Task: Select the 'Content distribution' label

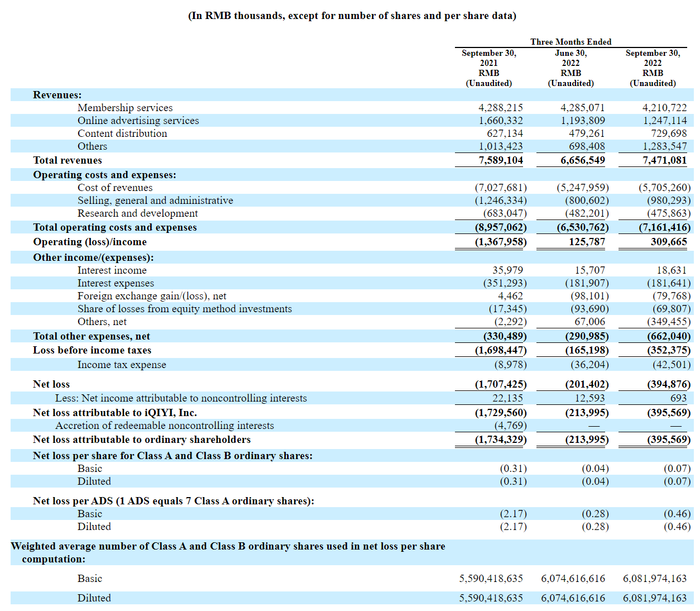Action: (x=122, y=133)
